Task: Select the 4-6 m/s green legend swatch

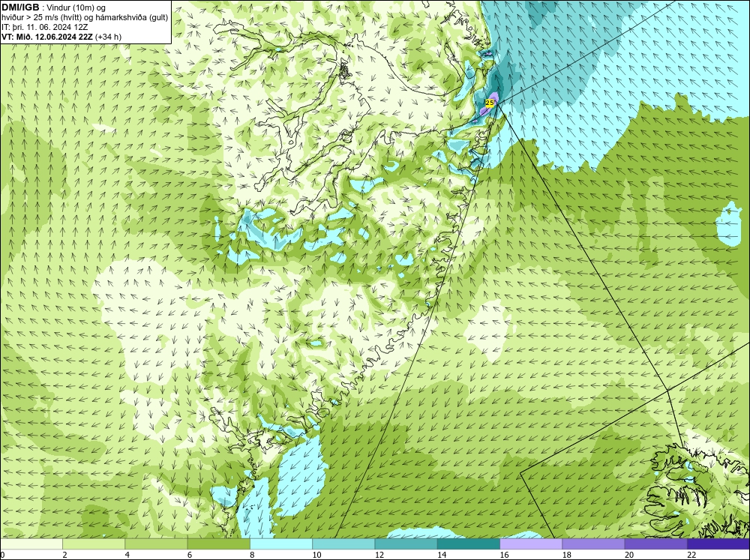Action: click(156, 544)
